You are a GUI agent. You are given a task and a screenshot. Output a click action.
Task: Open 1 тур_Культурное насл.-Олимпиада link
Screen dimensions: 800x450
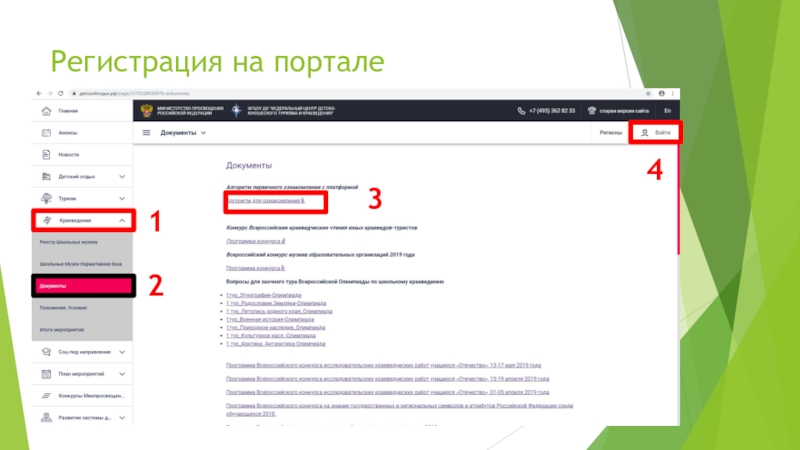pyautogui.click(x=271, y=336)
